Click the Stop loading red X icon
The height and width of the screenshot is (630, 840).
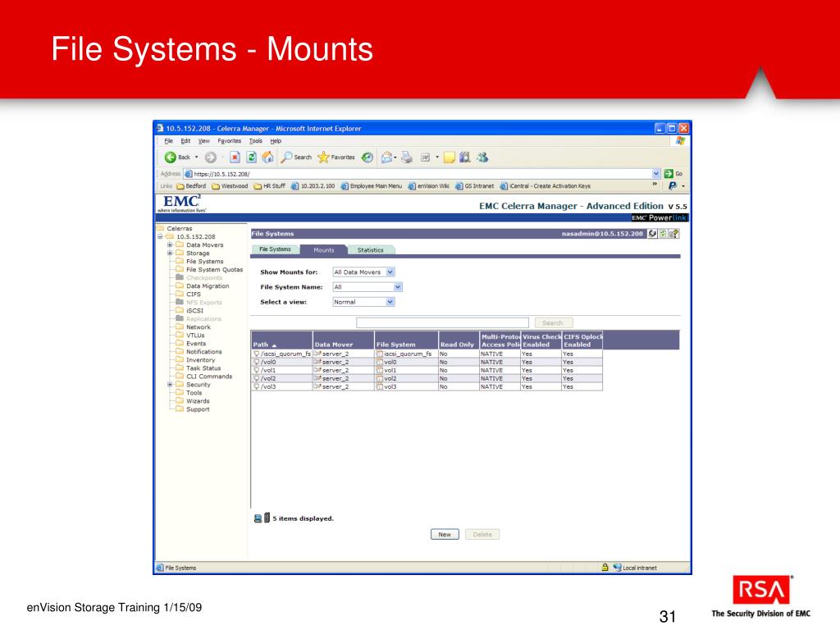(235, 157)
